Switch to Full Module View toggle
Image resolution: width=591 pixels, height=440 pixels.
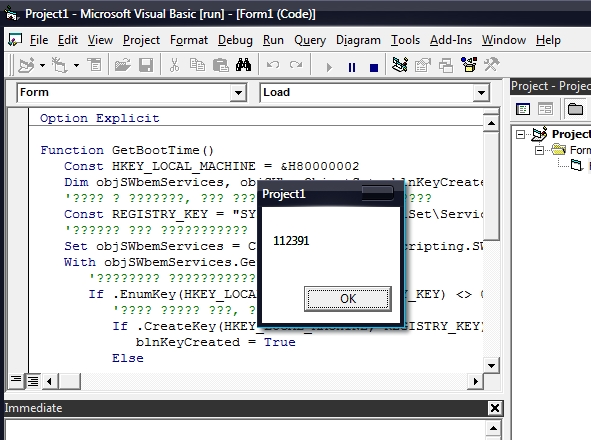33,381
